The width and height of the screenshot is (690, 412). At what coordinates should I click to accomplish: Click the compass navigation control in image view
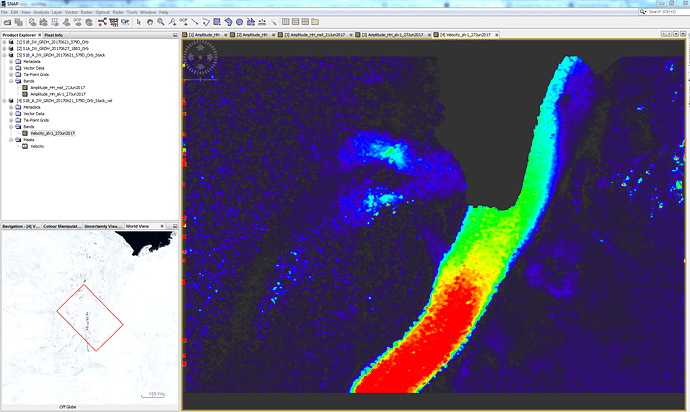click(200, 57)
